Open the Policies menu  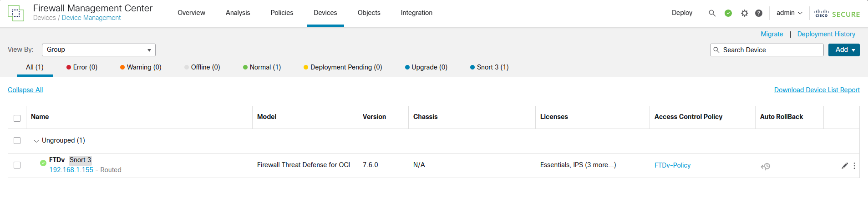pos(282,13)
